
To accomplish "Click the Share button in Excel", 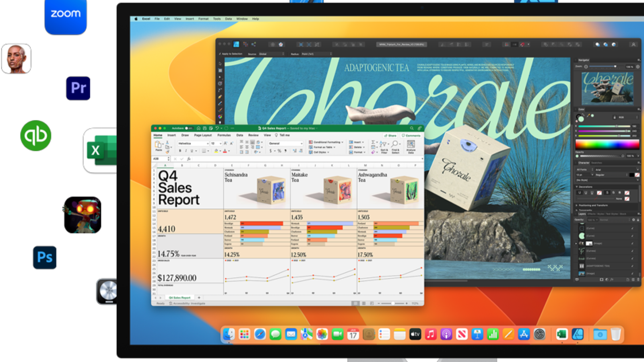I will click(390, 136).
